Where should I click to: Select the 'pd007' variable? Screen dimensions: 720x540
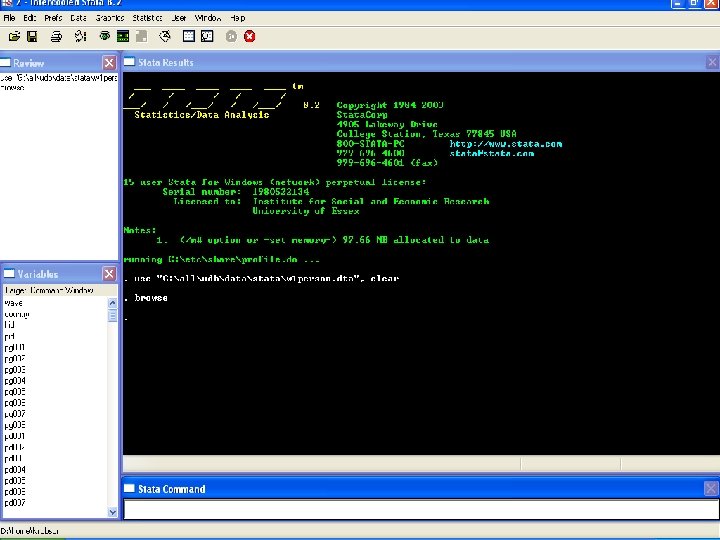coord(14,503)
